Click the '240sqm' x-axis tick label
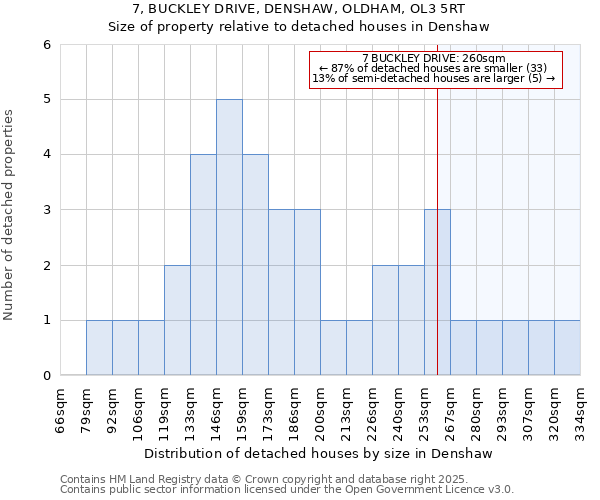The width and height of the screenshot is (600, 500). click(398, 414)
